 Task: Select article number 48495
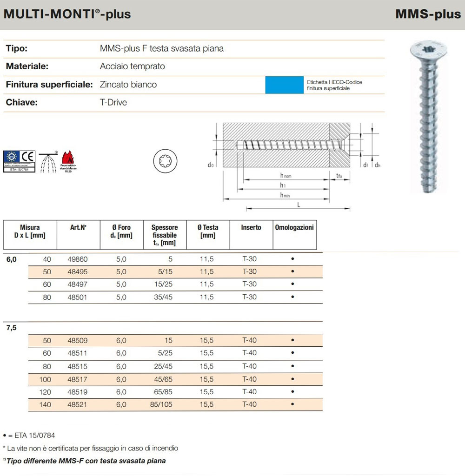tap(78, 271)
